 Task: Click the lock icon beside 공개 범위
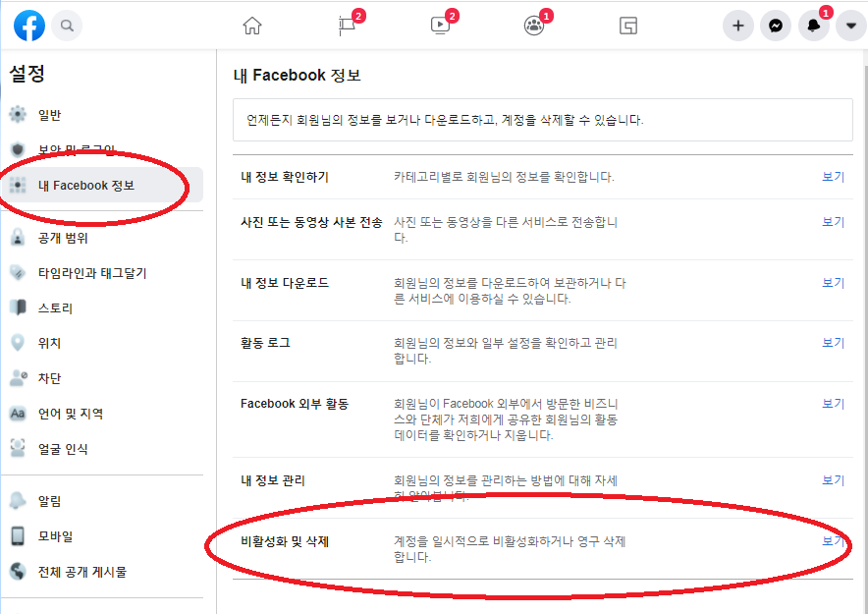pyautogui.click(x=18, y=237)
